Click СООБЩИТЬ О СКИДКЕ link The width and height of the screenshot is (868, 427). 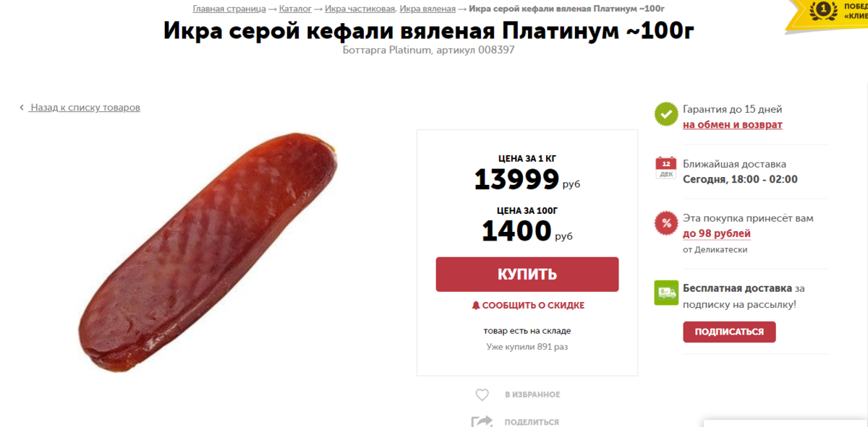(x=533, y=306)
